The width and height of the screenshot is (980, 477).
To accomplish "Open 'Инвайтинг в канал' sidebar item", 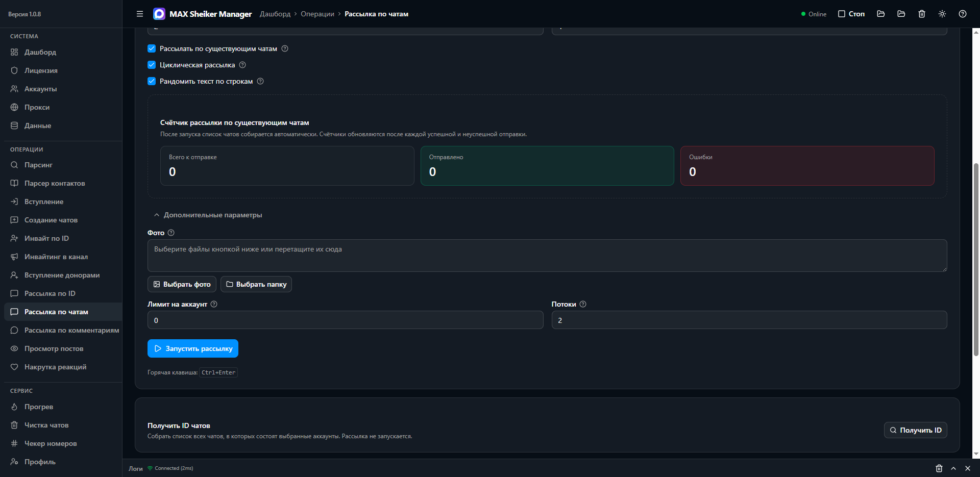I will point(63,257).
